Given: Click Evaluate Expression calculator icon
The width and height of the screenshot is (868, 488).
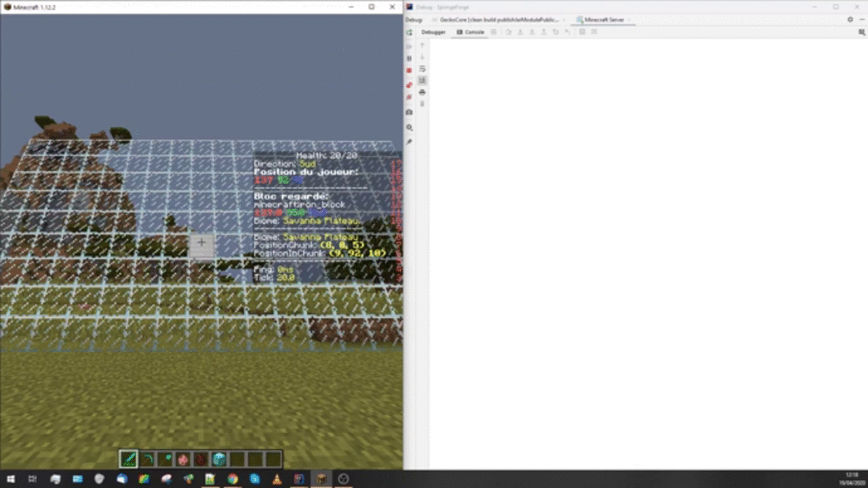Looking at the screenshot, I should coord(582,32).
